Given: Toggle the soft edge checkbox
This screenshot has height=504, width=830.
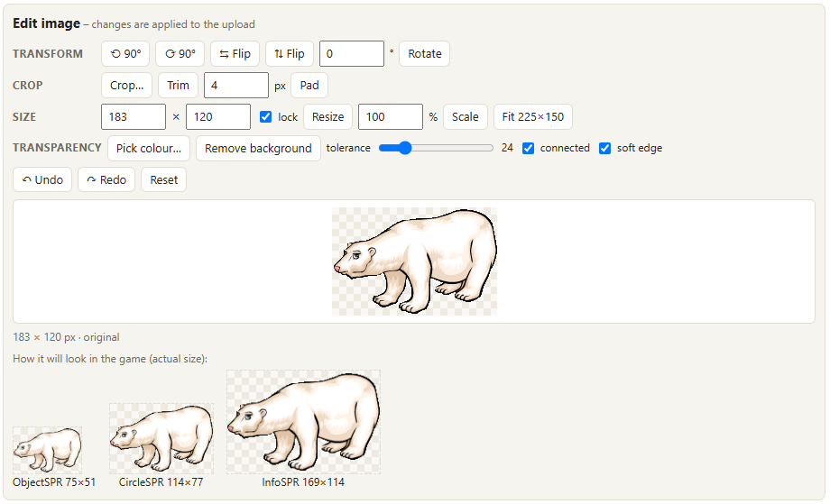Looking at the screenshot, I should (x=604, y=149).
